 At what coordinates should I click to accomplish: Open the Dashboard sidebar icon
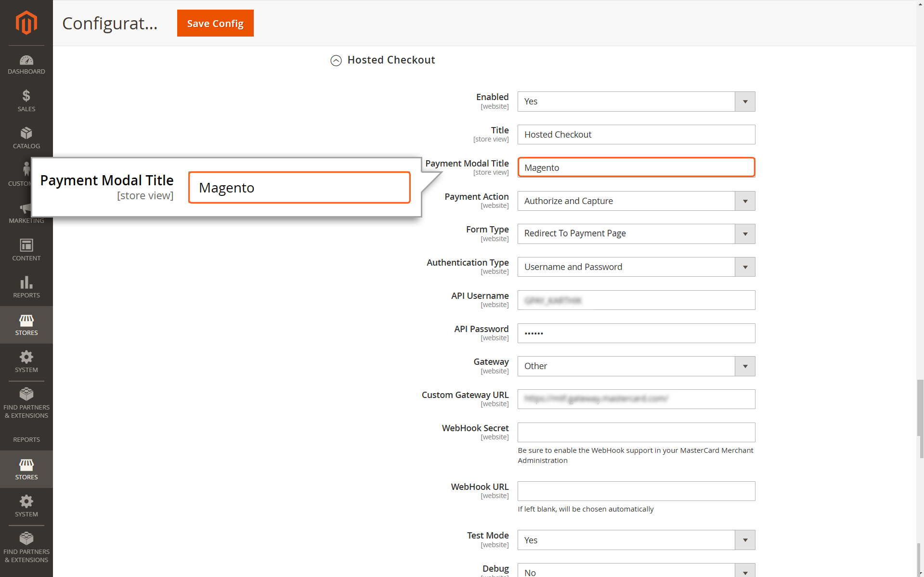click(26, 60)
